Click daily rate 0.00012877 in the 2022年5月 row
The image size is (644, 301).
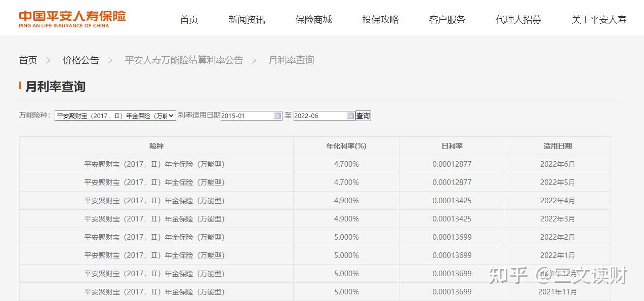(452, 182)
